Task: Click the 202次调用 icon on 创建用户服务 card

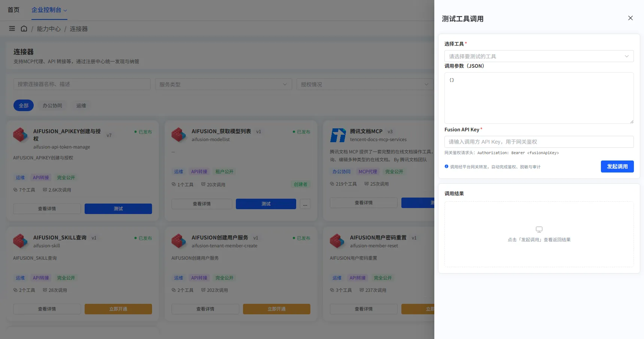Action: (x=203, y=290)
